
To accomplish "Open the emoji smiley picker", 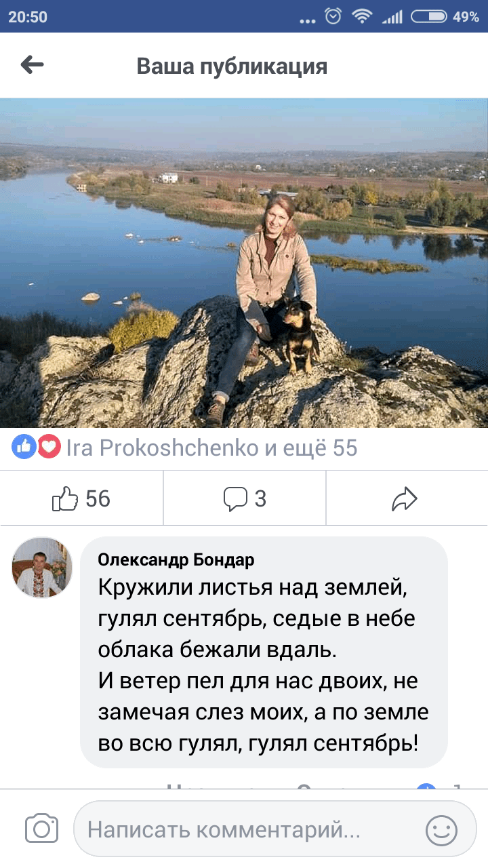I will pyautogui.click(x=441, y=829).
